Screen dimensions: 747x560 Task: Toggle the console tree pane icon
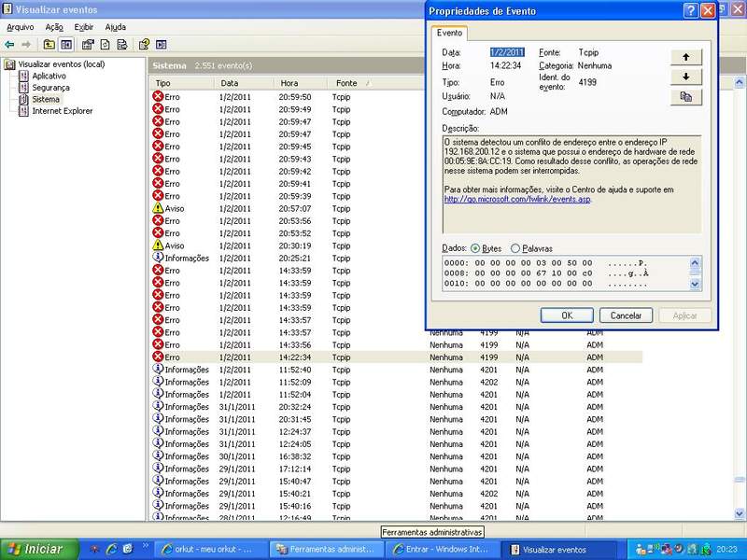point(66,45)
